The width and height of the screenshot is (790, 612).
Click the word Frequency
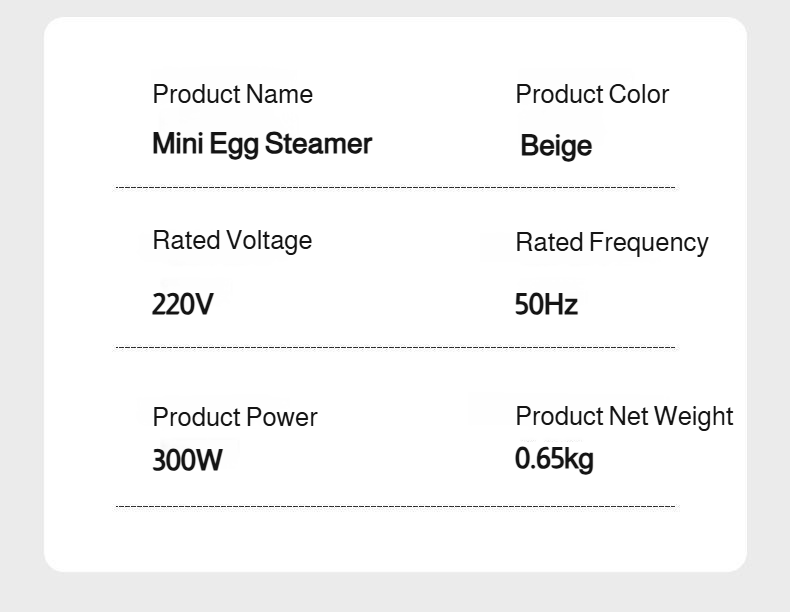coord(649,242)
